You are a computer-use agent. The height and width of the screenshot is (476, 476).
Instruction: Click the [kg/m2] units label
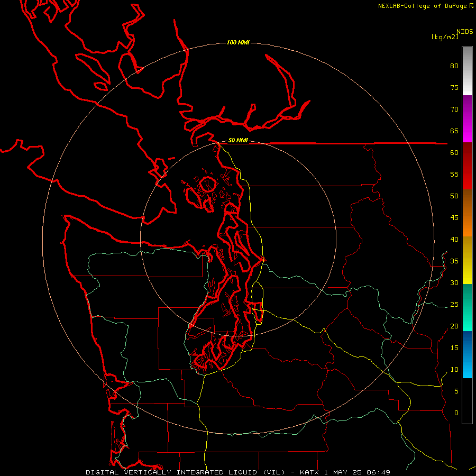click(445, 37)
